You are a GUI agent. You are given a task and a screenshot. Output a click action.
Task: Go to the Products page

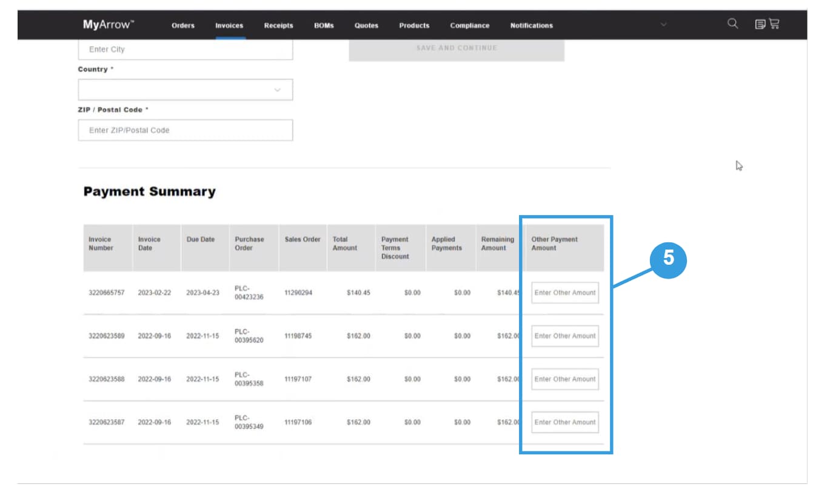(x=414, y=25)
